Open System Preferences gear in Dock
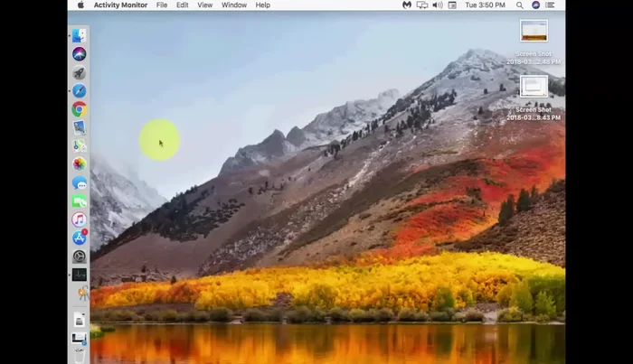Screen dimensions: 633x364 (x=80, y=257)
